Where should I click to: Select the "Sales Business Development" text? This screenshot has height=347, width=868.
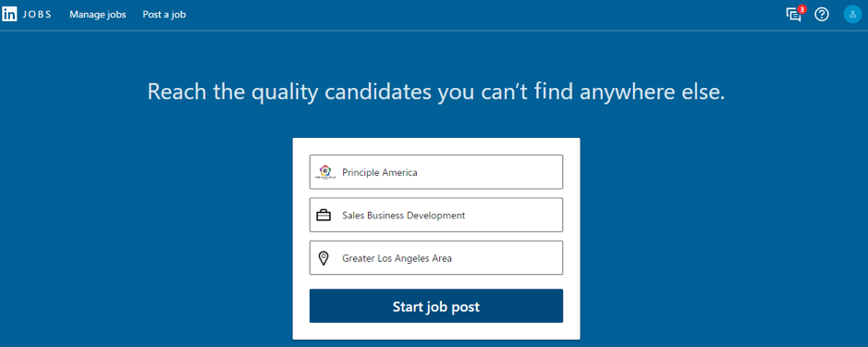pos(404,215)
